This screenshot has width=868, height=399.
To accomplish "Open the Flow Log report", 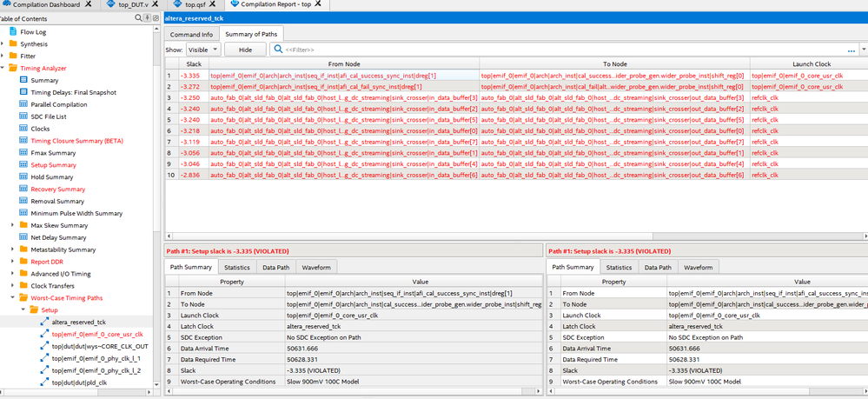I will click(x=33, y=31).
